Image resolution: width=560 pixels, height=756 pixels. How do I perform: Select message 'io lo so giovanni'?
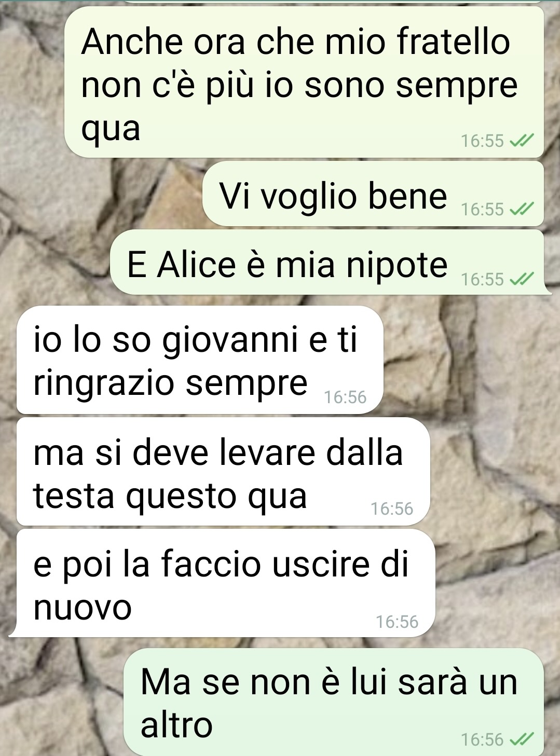pyautogui.click(x=200, y=360)
